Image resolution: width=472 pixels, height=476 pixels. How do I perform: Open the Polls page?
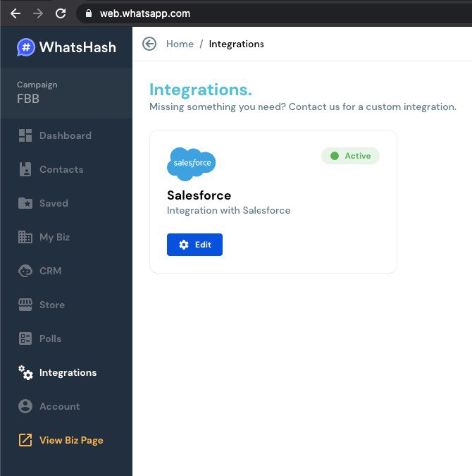66,338
